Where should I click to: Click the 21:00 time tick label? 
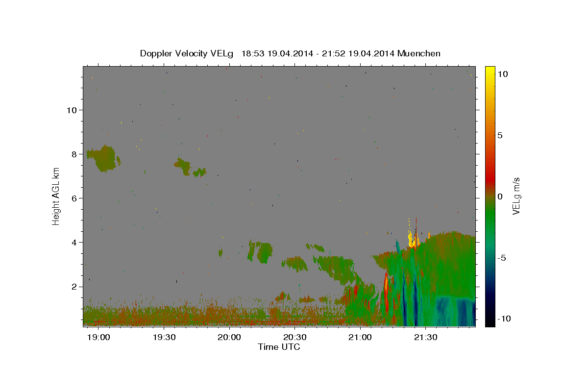click(x=361, y=338)
